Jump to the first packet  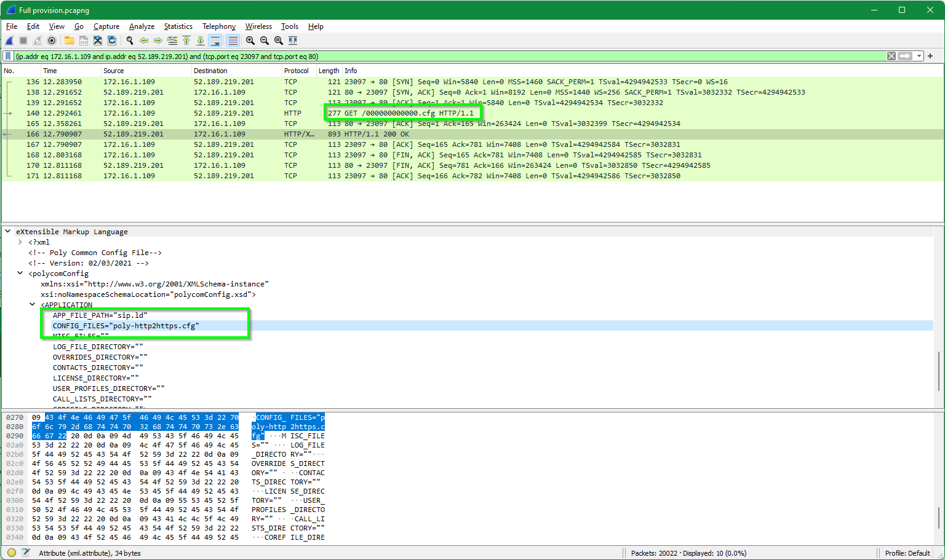pyautogui.click(x=186, y=41)
